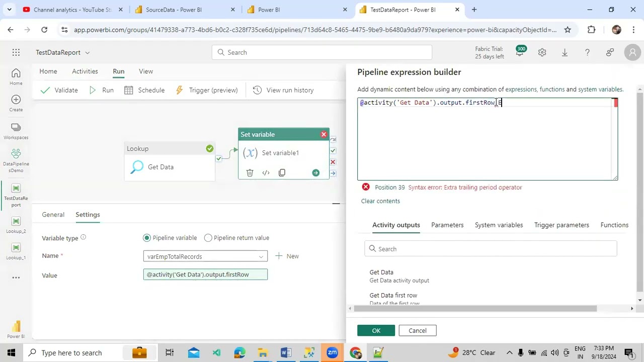The image size is (644, 362).
Task: Open Zoom from Windows taskbar
Action: click(x=332, y=352)
